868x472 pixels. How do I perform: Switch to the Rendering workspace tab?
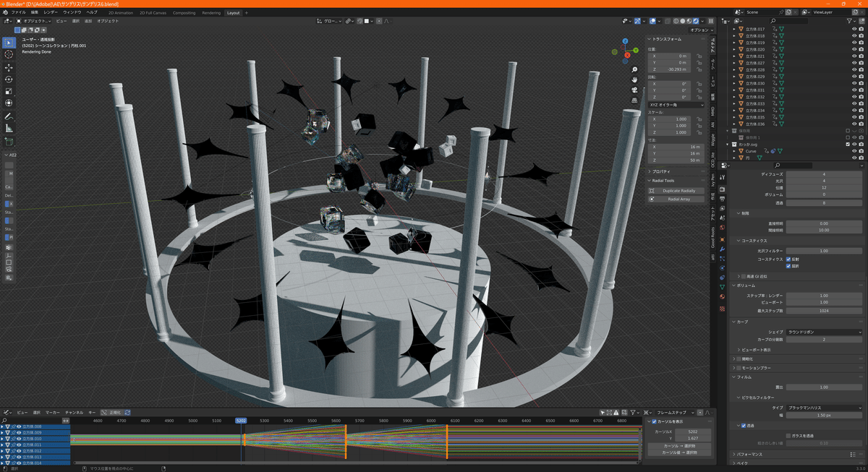211,12
